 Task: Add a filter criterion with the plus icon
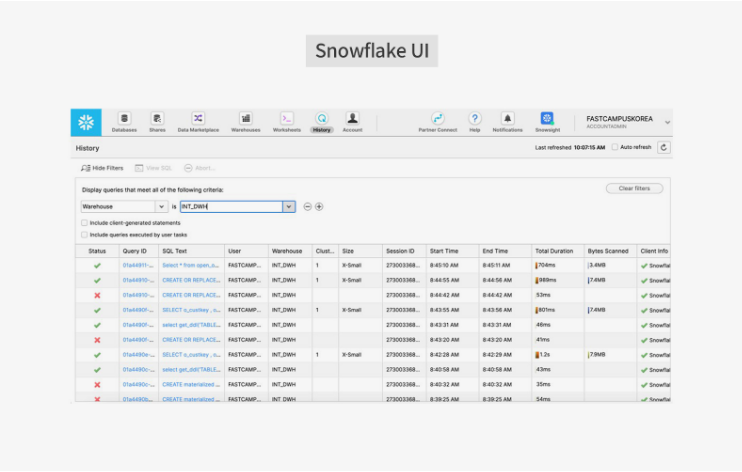pos(319,206)
